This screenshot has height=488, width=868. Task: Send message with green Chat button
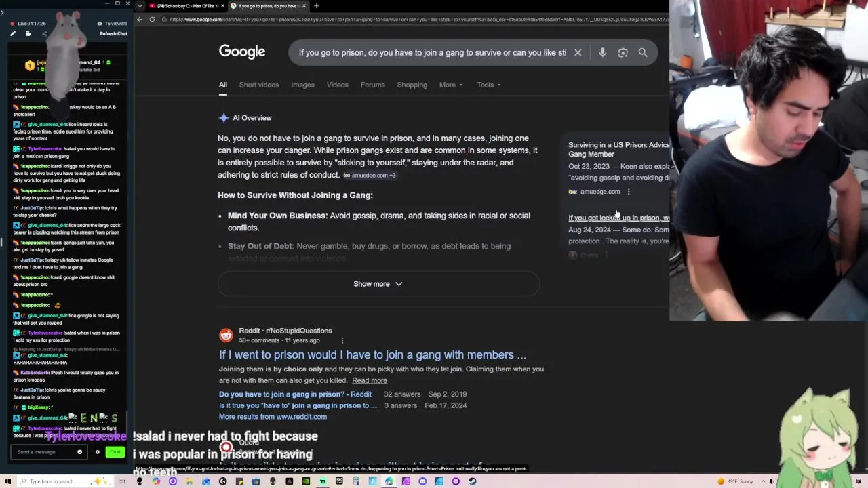115,452
